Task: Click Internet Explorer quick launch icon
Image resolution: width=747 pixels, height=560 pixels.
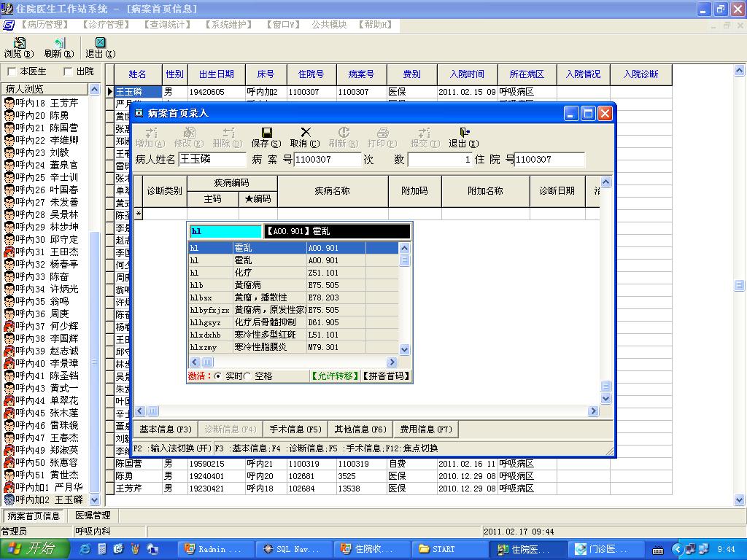Action: [85, 549]
